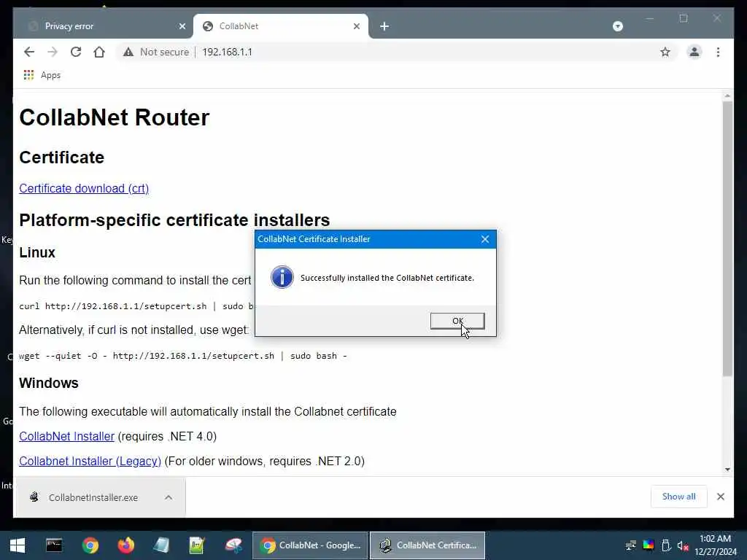Click the curl setupcert.sh command text
Viewport: 747px width, 560px height.
pyautogui.click(x=136, y=306)
